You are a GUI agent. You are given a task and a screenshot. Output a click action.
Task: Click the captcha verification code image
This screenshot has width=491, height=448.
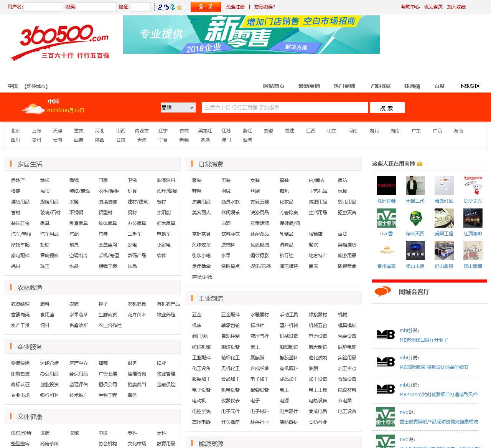(170, 7)
